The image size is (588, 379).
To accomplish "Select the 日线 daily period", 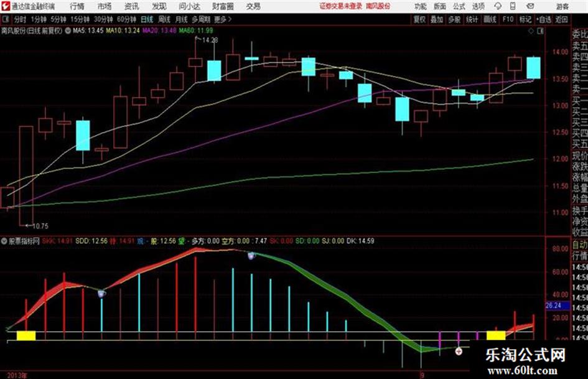I will click(x=147, y=19).
